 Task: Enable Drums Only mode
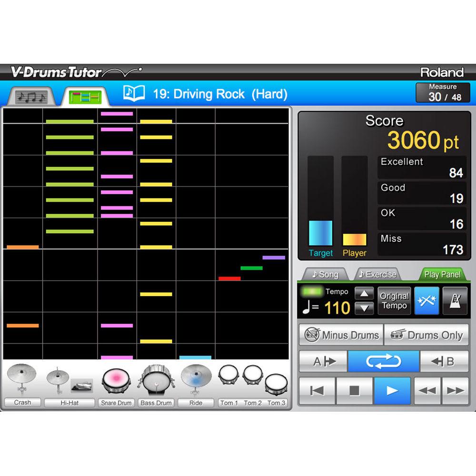[x=426, y=335]
